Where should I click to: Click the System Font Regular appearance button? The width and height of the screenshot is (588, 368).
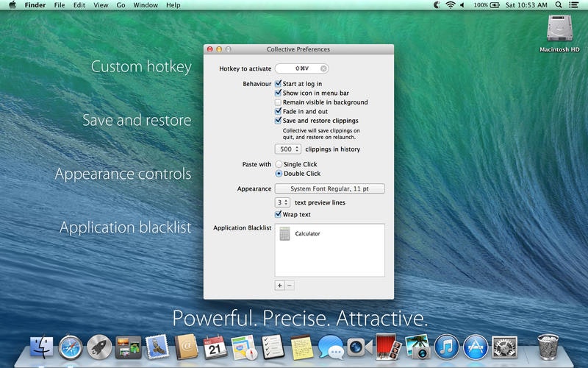[330, 189]
